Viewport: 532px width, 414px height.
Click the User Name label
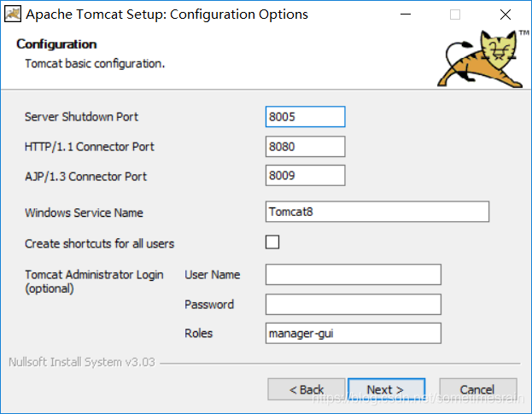(213, 274)
